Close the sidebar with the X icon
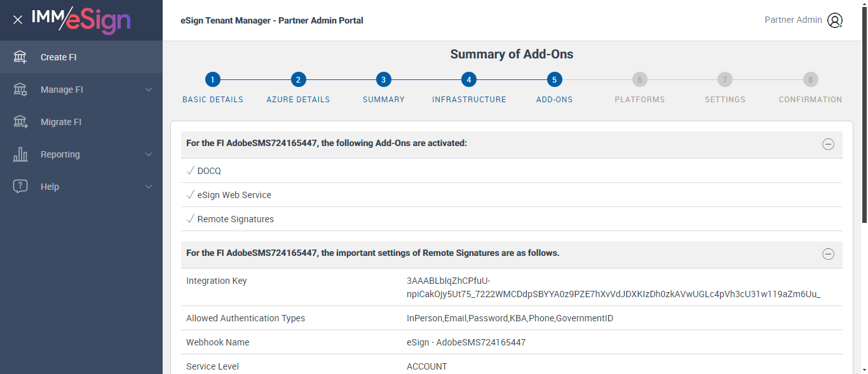Image resolution: width=868 pixels, height=374 pixels. [18, 20]
